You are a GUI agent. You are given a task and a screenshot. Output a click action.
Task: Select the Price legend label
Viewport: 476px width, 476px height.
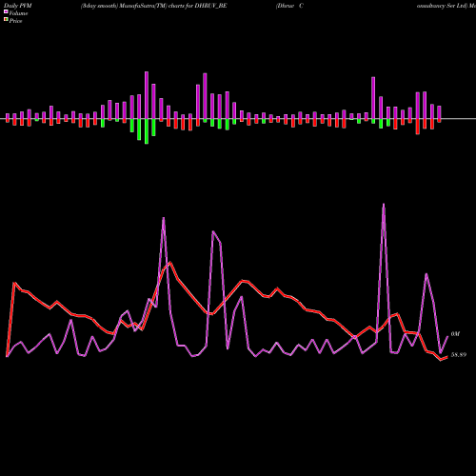pos(15,21)
